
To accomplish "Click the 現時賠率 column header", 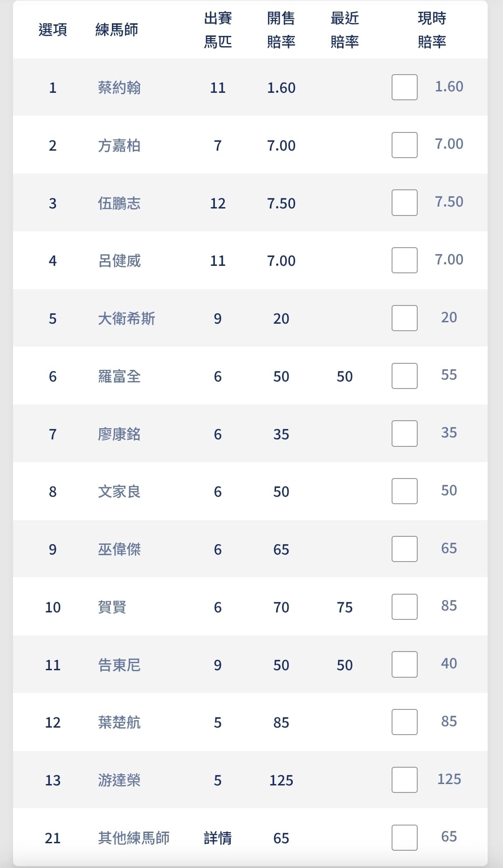I will [432, 30].
